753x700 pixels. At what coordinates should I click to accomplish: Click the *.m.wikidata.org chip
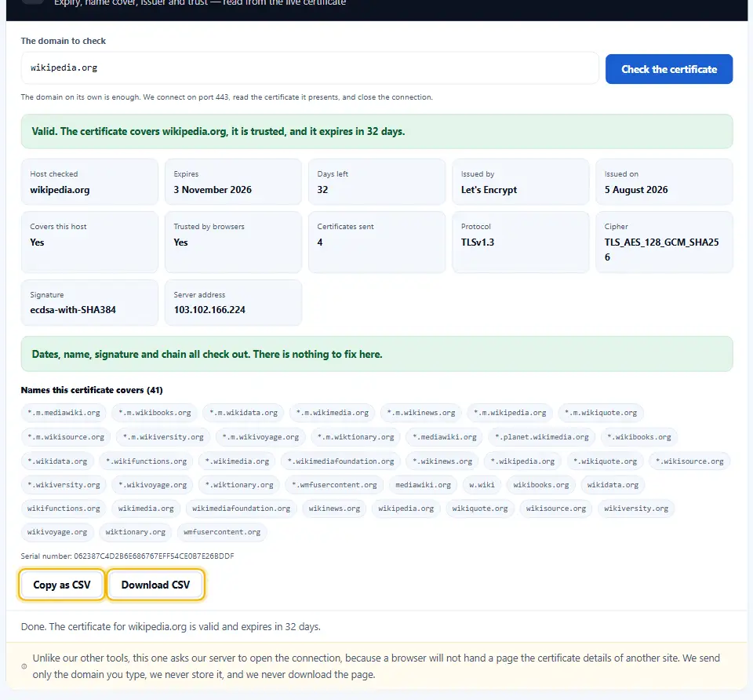(243, 413)
